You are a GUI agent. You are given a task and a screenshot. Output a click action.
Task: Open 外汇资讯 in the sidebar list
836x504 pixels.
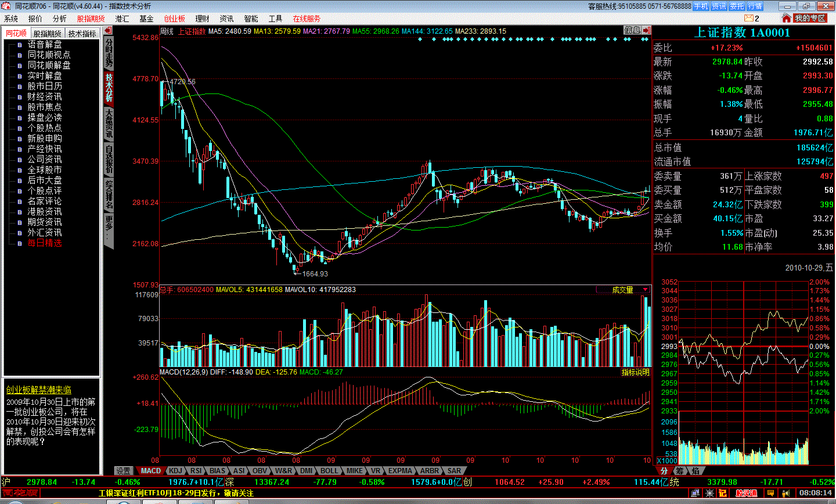(45, 233)
